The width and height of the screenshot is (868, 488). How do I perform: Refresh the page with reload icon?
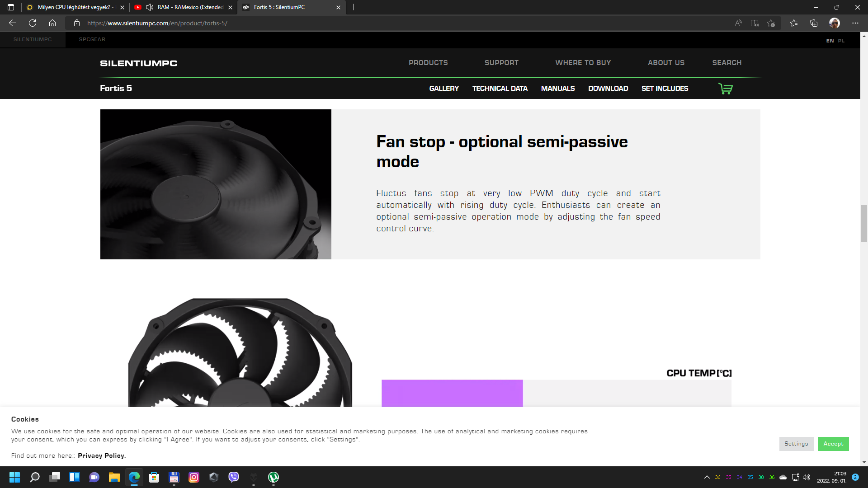(33, 23)
